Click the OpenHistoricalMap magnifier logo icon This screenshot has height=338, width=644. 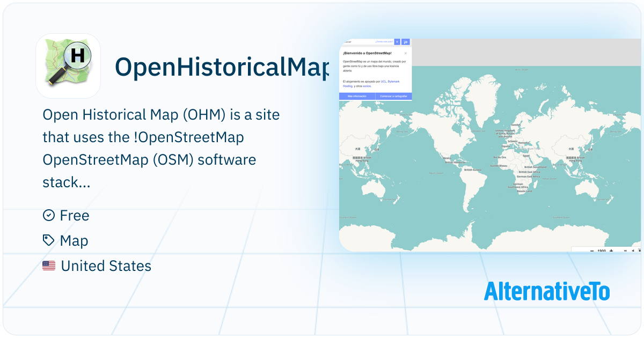[68, 66]
